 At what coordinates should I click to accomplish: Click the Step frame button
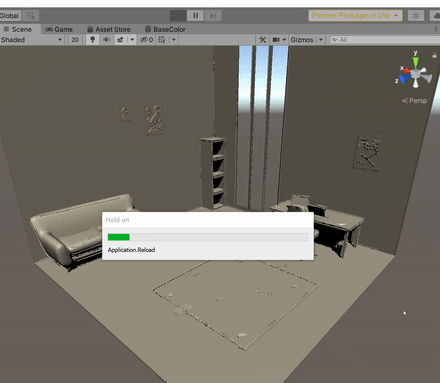(213, 16)
